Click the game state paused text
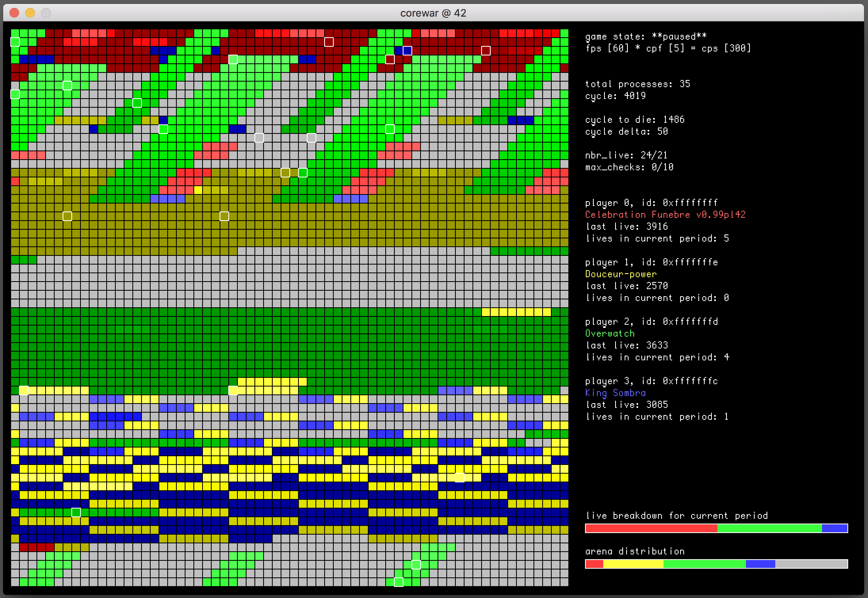The width and height of the screenshot is (868, 598). coord(646,37)
